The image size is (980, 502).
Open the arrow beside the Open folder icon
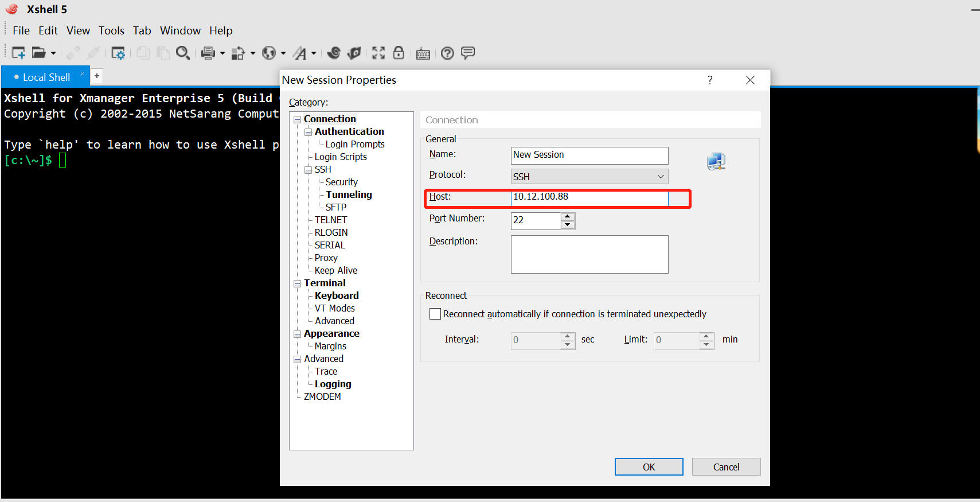(x=53, y=53)
